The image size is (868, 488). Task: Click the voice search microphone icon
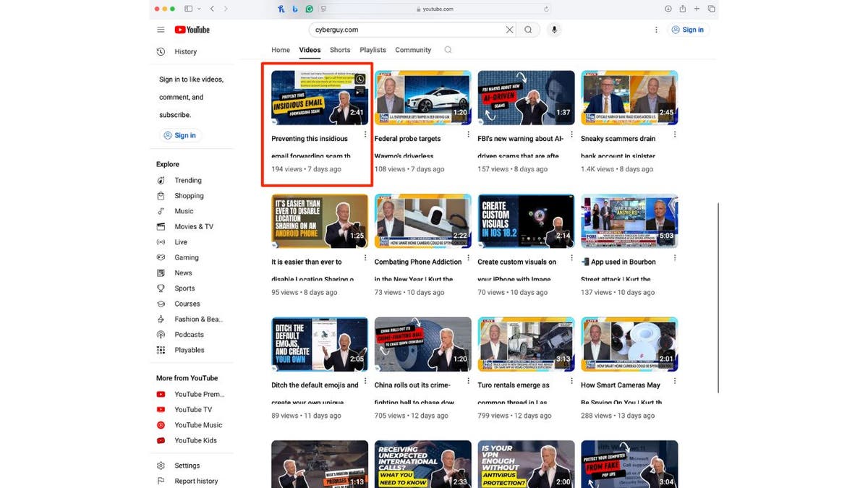click(x=553, y=29)
